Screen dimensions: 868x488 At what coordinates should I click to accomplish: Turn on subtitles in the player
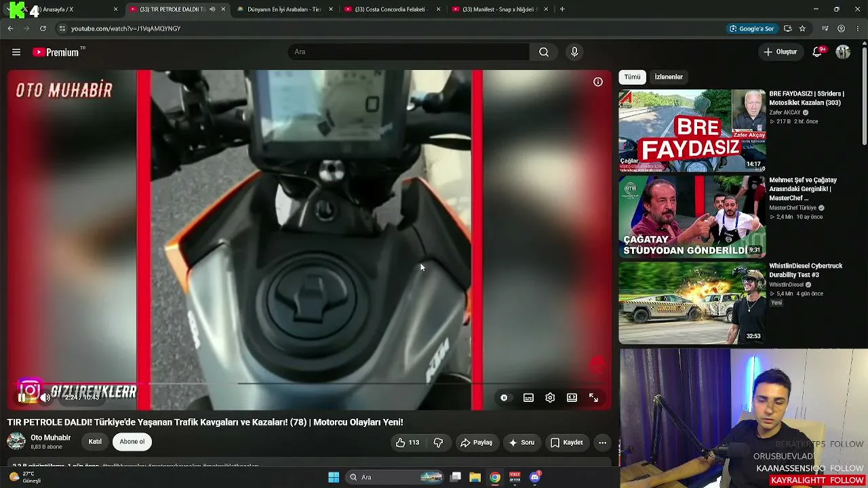click(x=528, y=398)
